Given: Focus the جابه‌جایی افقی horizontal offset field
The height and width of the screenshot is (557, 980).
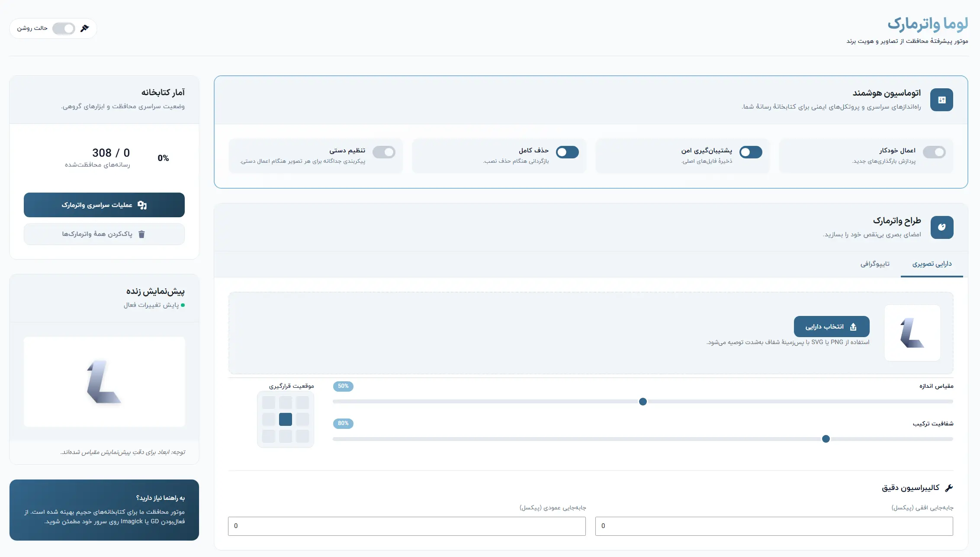Looking at the screenshot, I should (x=774, y=526).
